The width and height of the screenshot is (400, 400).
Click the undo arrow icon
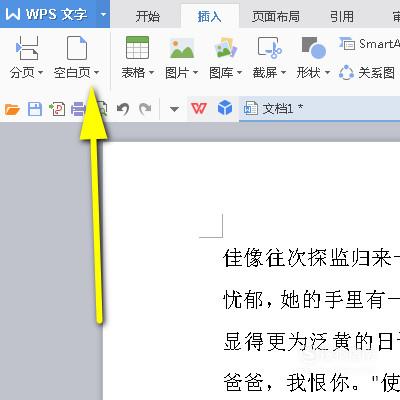click(x=123, y=109)
